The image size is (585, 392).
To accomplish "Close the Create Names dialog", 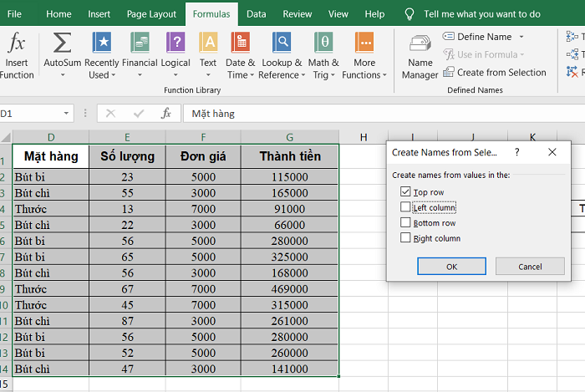I will [x=552, y=152].
